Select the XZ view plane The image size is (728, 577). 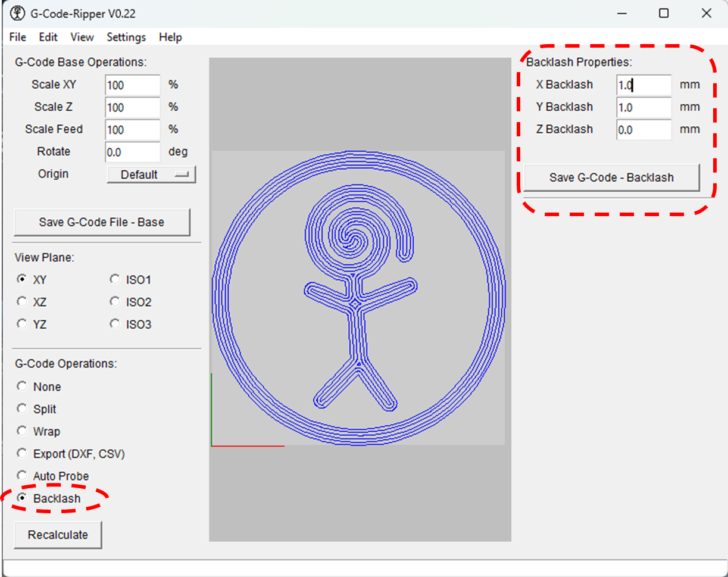[21, 301]
